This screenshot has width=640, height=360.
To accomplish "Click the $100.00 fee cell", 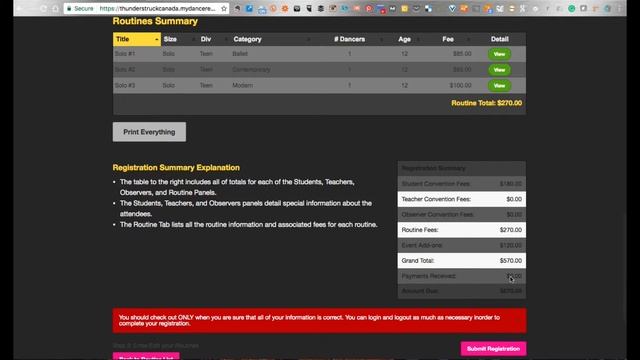I will coord(460,86).
